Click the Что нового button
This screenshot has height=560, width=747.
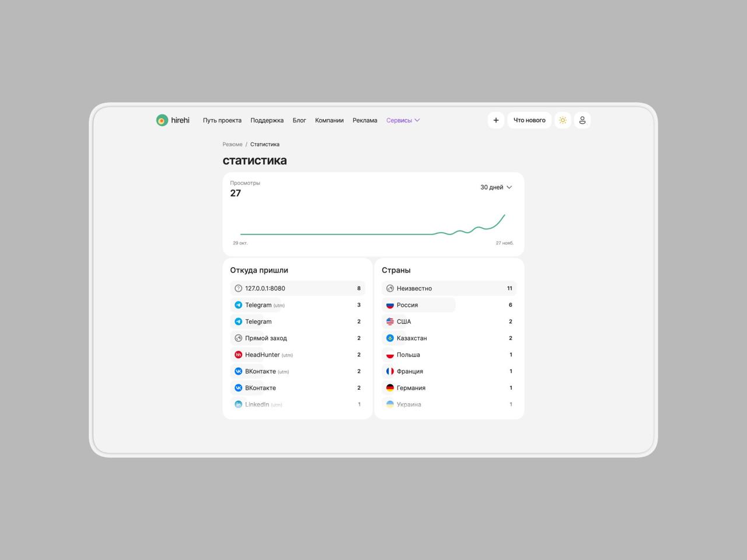(529, 120)
